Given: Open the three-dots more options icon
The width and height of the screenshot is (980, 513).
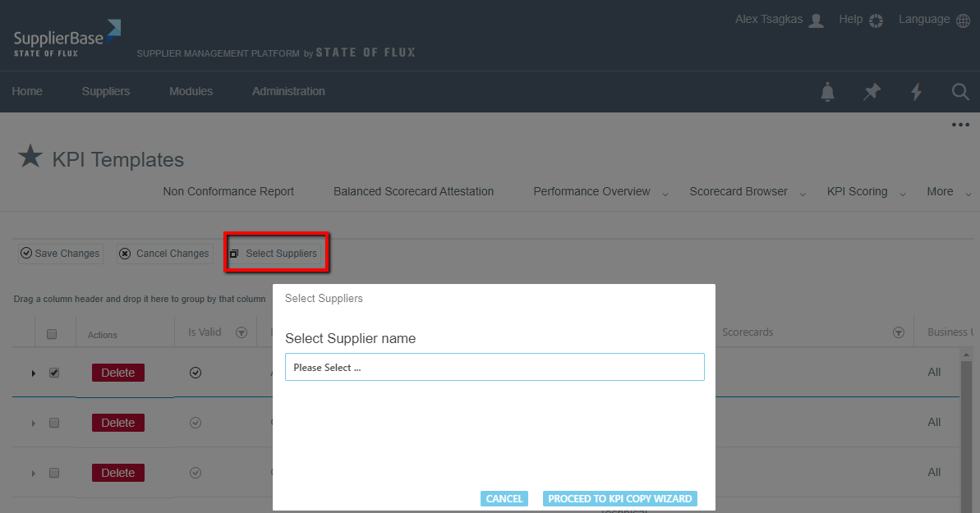Looking at the screenshot, I should coord(960,125).
